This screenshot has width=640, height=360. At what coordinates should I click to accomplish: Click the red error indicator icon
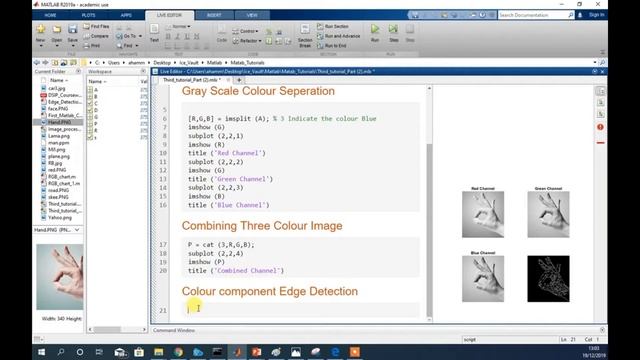(x=600, y=127)
